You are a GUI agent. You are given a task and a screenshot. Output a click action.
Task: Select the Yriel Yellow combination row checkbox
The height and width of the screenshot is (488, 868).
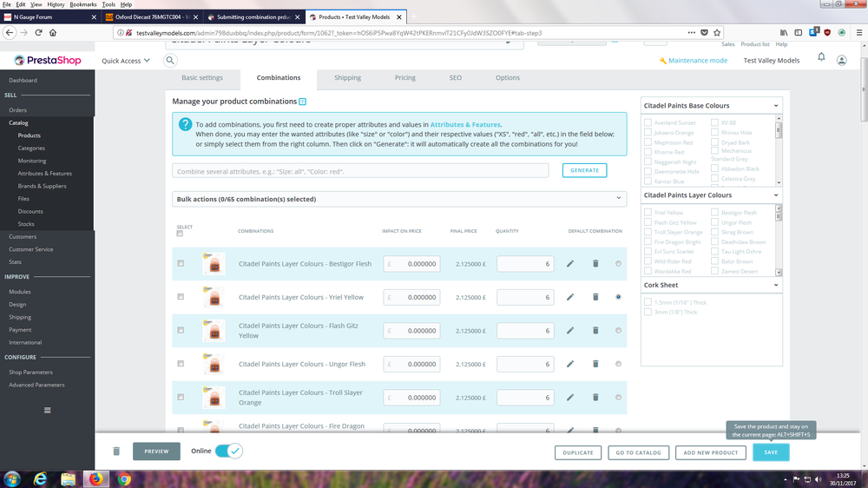point(181,297)
